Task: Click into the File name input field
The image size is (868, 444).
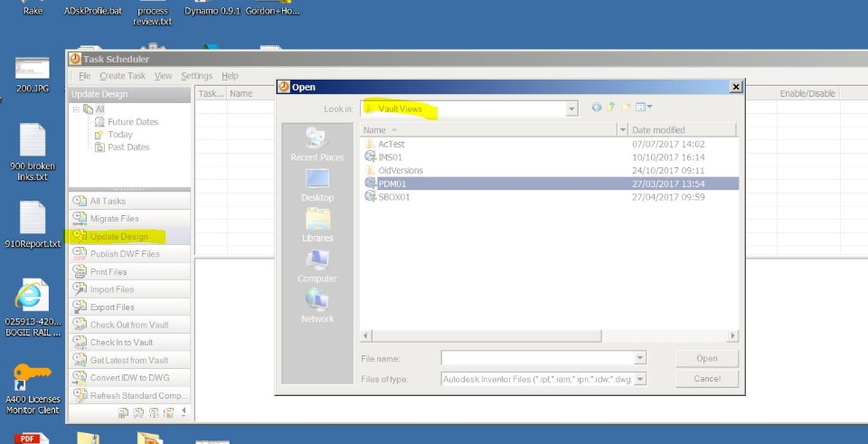Action: coord(537,358)
